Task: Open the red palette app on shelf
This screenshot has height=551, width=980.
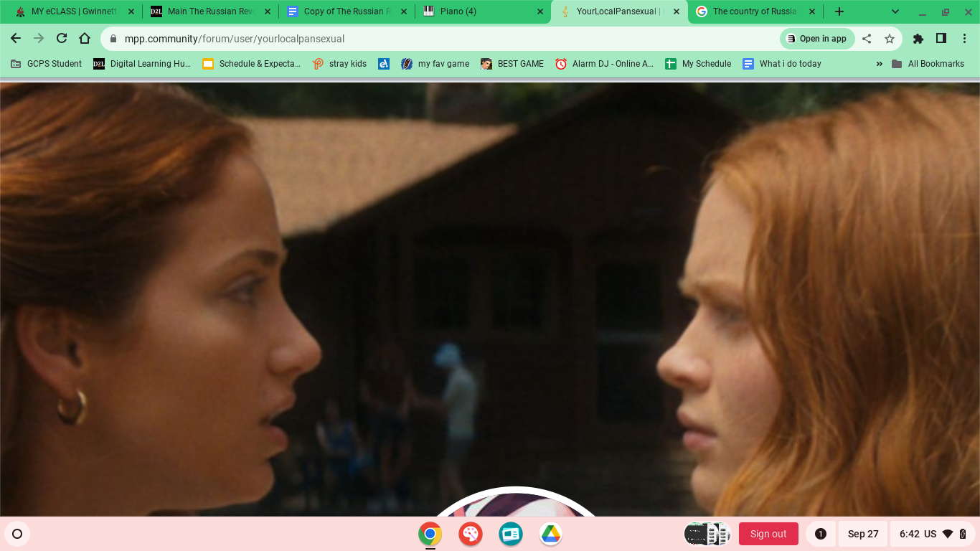Action: coord(471,534)
